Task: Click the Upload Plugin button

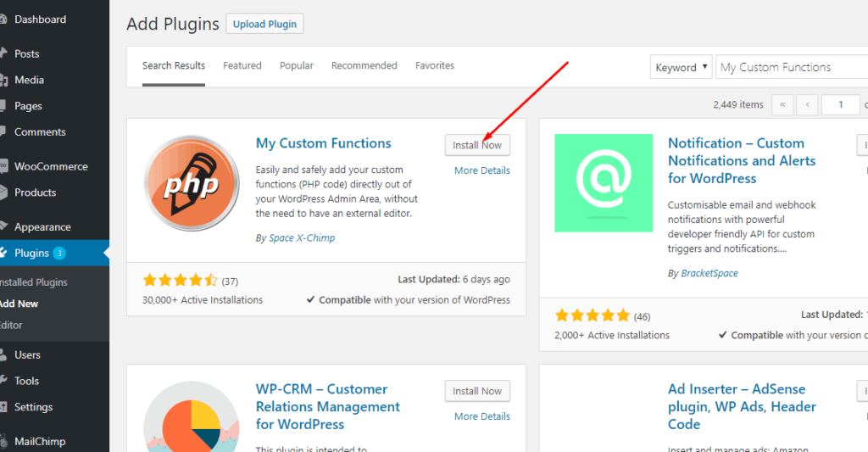Action: 264,24
